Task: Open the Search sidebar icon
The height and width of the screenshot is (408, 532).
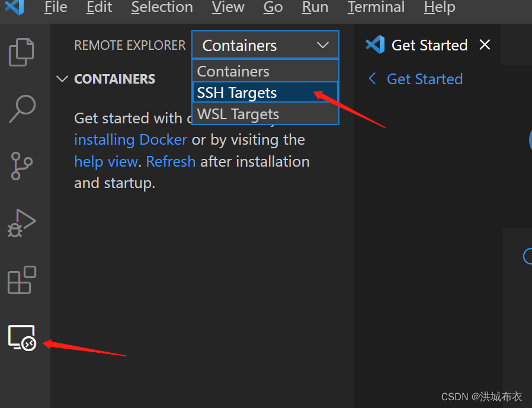Action: (x=22, y=109)
